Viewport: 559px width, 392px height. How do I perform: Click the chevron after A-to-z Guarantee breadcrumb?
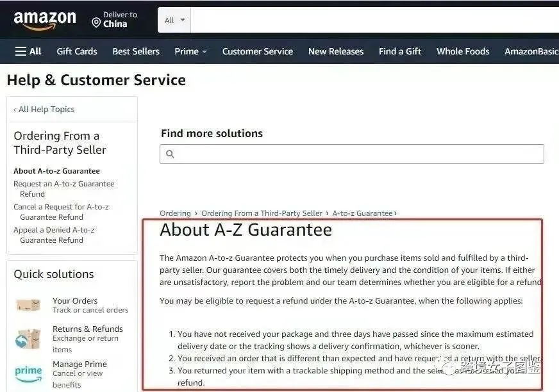396,213
